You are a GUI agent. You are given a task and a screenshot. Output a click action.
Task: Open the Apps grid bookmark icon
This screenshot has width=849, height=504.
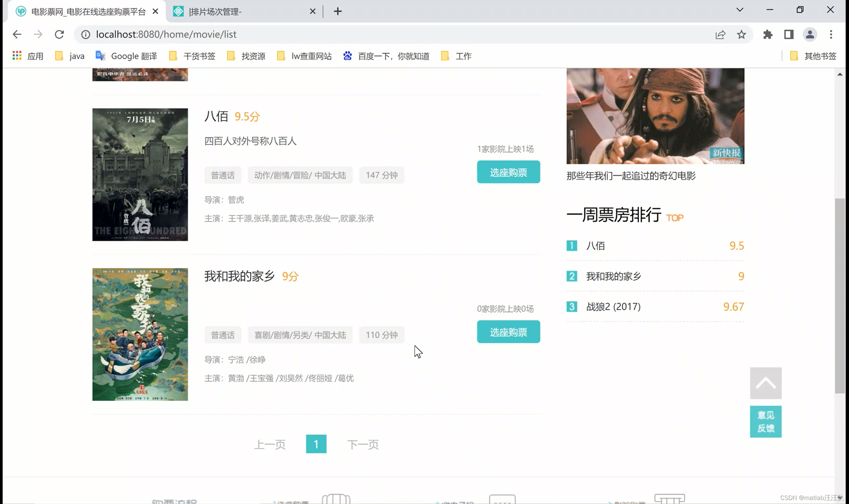pos(17,56)
